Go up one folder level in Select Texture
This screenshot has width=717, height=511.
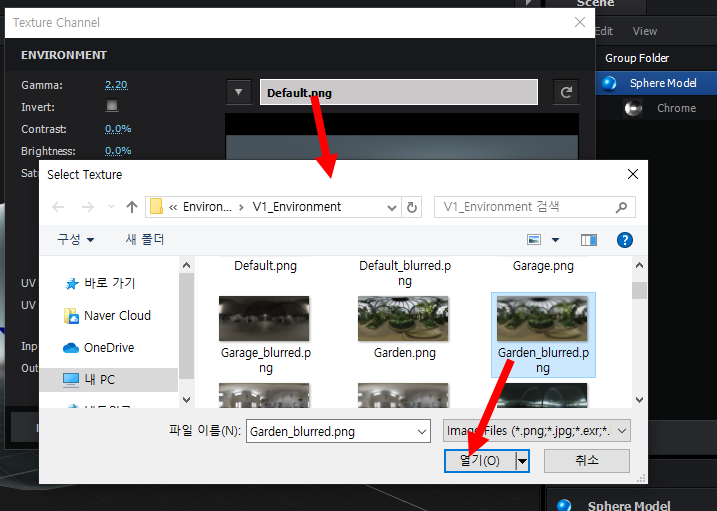click(x=132, y=207)
